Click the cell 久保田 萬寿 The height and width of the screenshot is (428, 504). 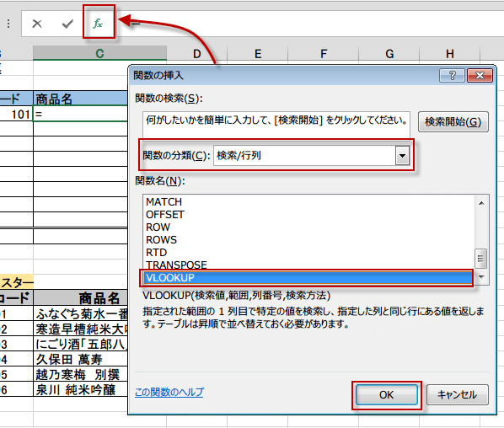[x=81, y=359]
